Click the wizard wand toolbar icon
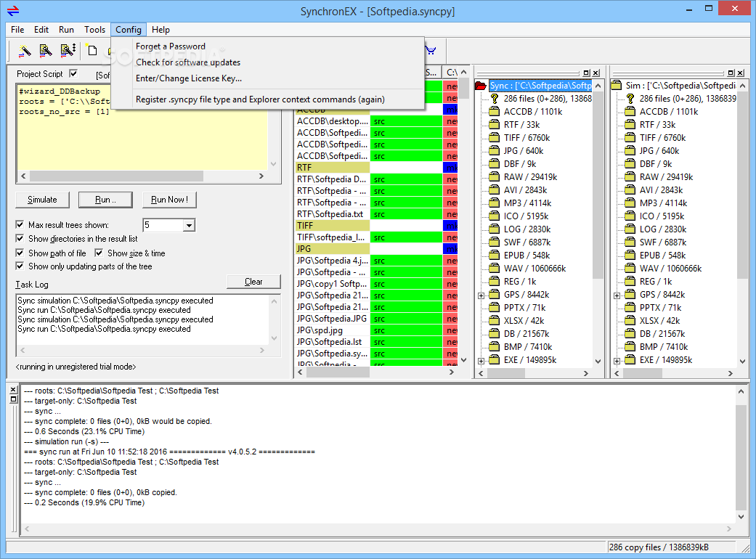 (x=25, y=50)
